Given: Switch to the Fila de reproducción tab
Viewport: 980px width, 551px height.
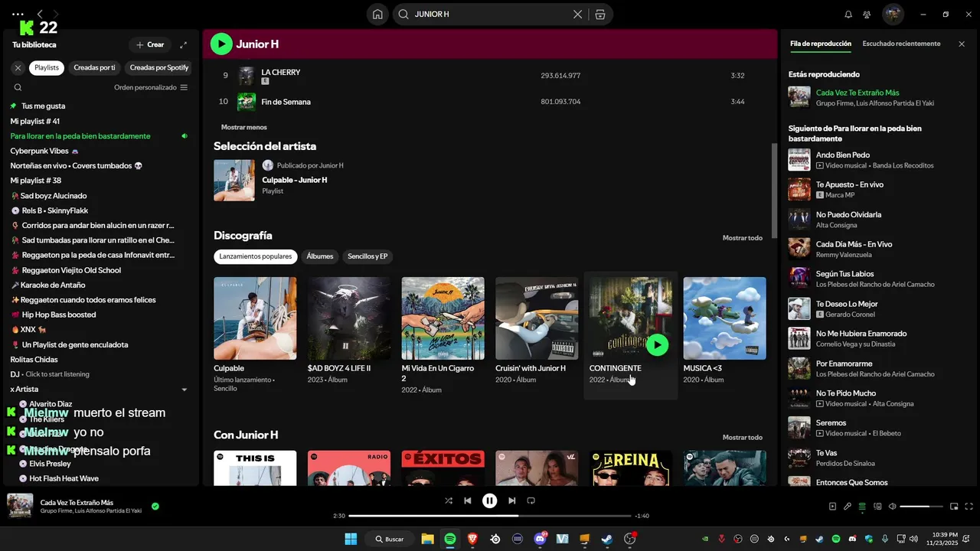Looking at the screenshot, I should click(821, 44).
